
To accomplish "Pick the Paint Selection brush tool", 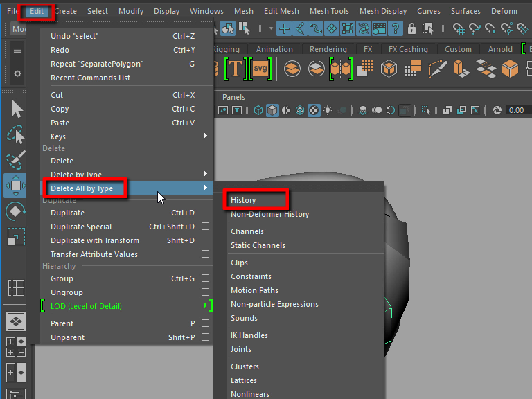I will [17, 161].
